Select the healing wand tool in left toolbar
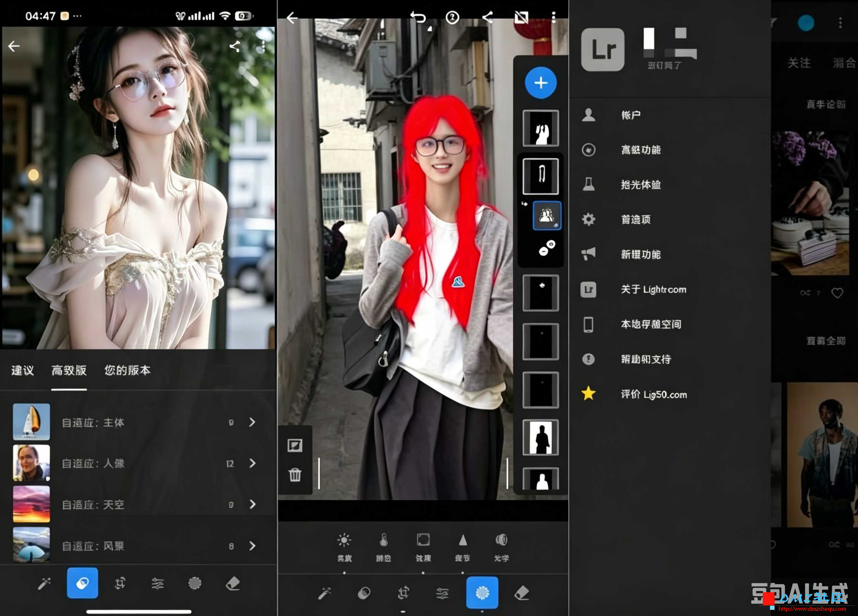 [44, 583]
